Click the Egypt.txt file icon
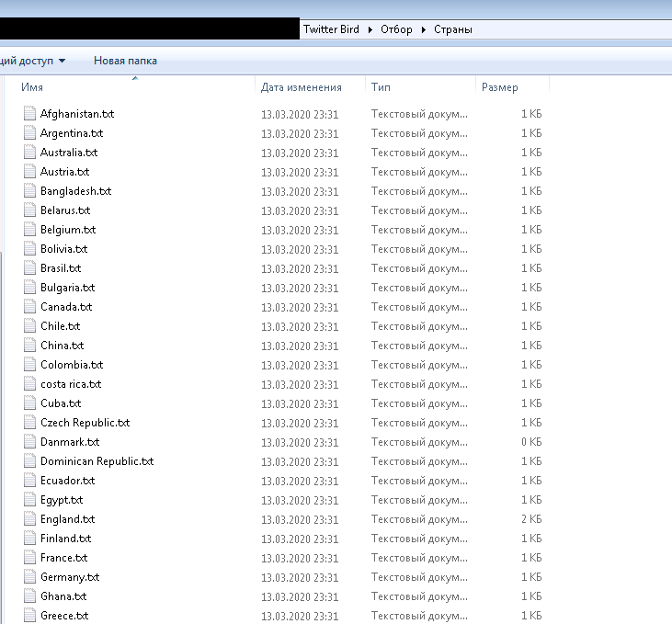Screen dimensions: 672x624 (30, 500)
